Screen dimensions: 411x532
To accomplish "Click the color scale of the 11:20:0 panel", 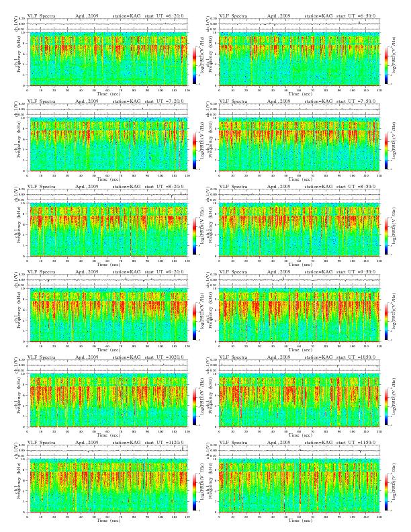I will pos(194,492).
